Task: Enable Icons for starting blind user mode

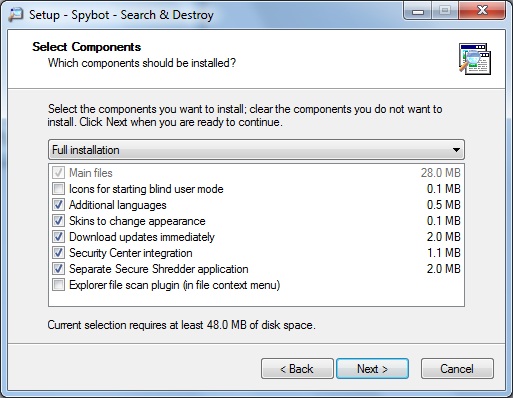Action: tap(58, 189)
